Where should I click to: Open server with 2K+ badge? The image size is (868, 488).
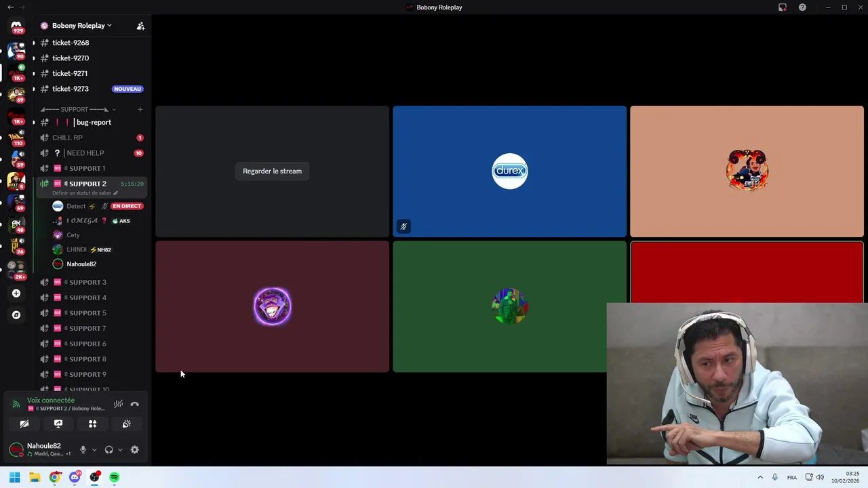[16, 269]
